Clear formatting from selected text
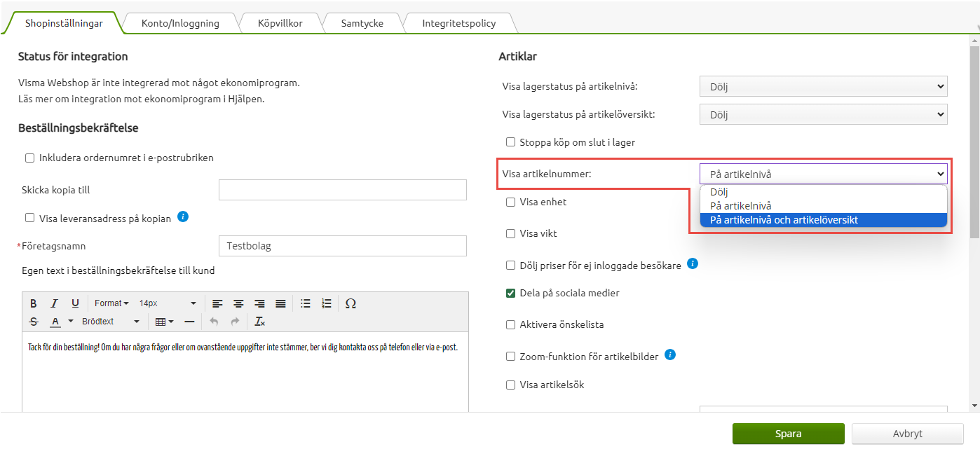This screenshot has height=454, width=980. point(259,322)
